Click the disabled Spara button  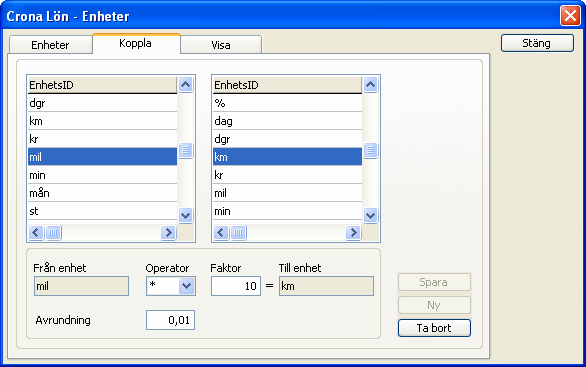tap(434, 282)
